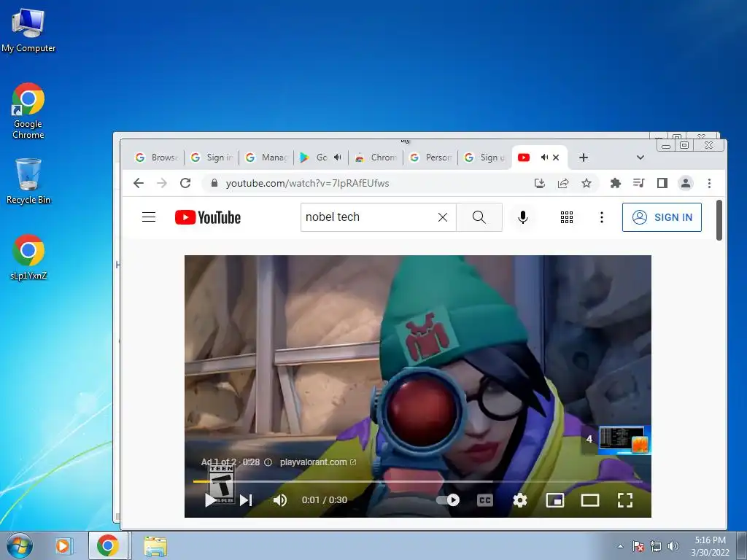
Task: Click SIGN IN on YouTube
Action: coord(662,217)
